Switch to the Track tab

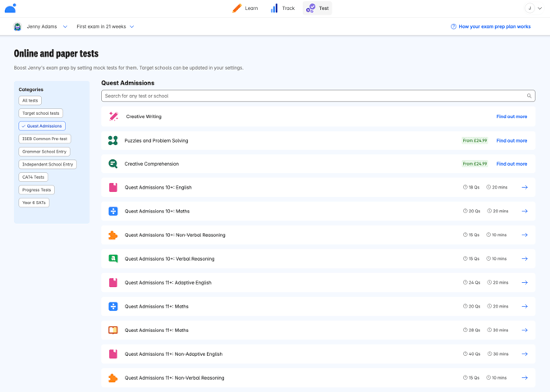click(282, 8)
